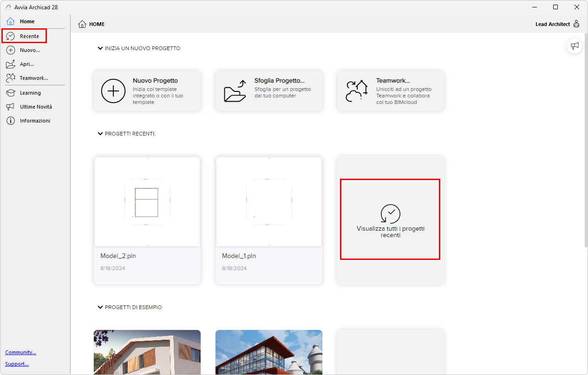588x375 pixels.
Task: Open the Model_1.pln thumbnail preview
Action: point(269,201)
